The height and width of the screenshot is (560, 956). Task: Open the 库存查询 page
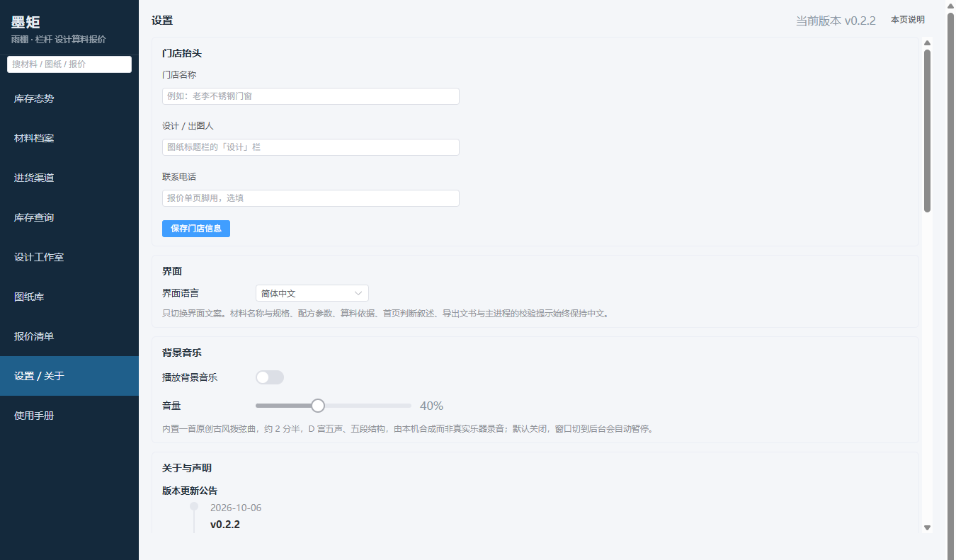pos(69,217)
